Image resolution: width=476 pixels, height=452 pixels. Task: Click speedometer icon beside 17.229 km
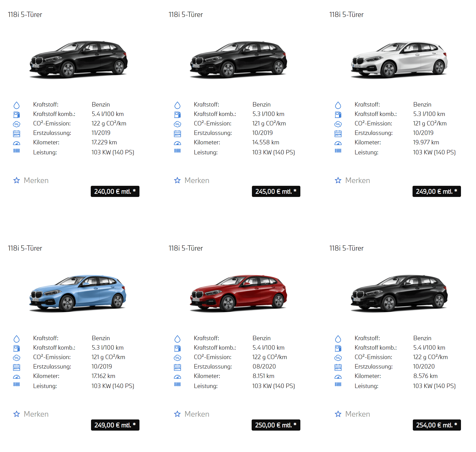click(x=17, y=143)
